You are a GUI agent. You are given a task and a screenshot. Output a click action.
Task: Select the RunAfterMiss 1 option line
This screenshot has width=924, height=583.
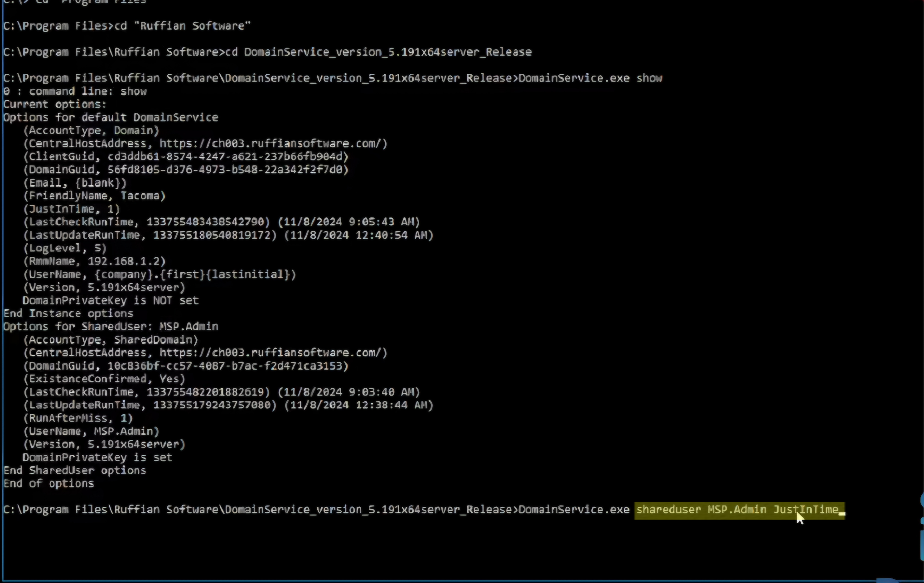(78, 418)
